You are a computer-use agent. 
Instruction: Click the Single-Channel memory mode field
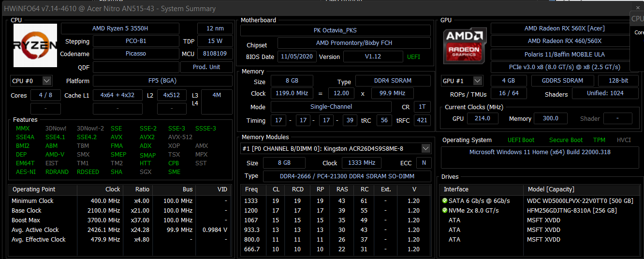[x=331, y=107]
